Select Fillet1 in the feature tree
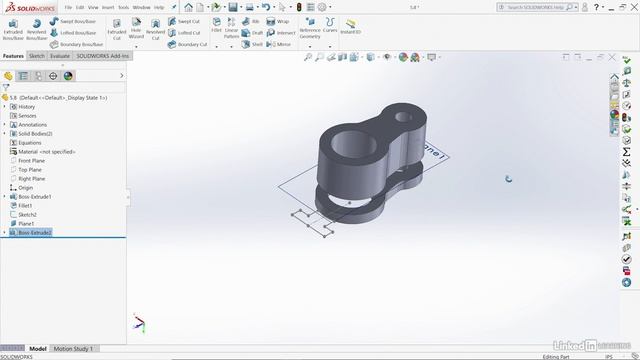The image size is (640, 360). 21,205
